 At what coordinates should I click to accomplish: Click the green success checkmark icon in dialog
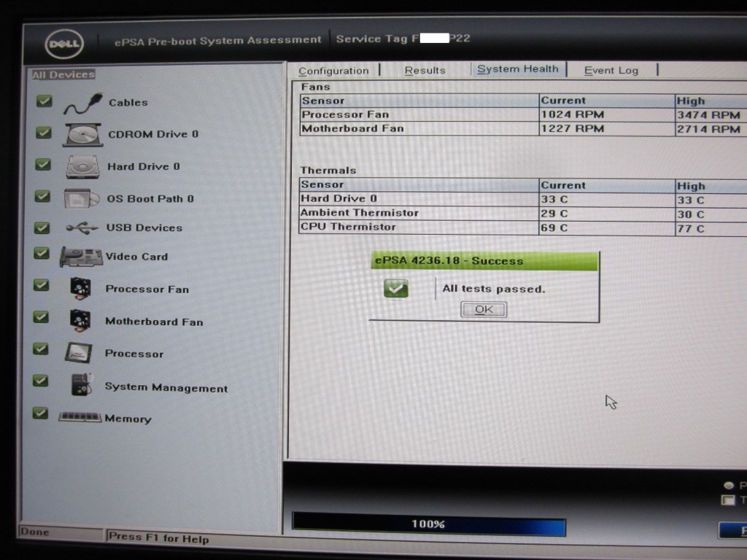click(396, 288)
